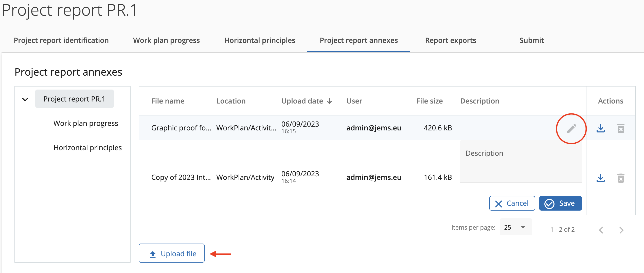Go to previous page of files
This screenshot has width=644, height=273.
pyautogui.click(x=601, y=230)
